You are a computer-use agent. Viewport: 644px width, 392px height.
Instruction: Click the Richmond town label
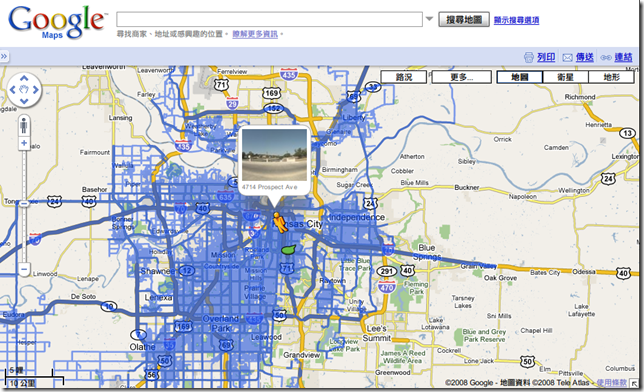tap(580, 97)
